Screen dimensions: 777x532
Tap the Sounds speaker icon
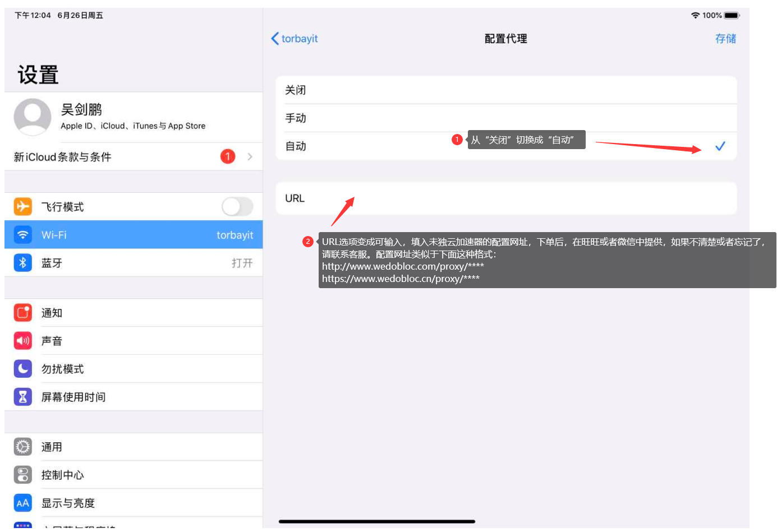pos(22,341)
